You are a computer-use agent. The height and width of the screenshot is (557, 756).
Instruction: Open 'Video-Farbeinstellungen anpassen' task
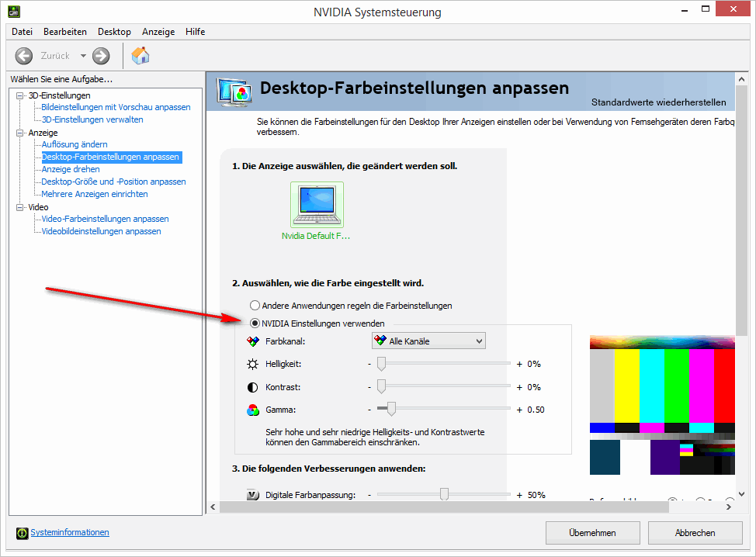(105, 220)
